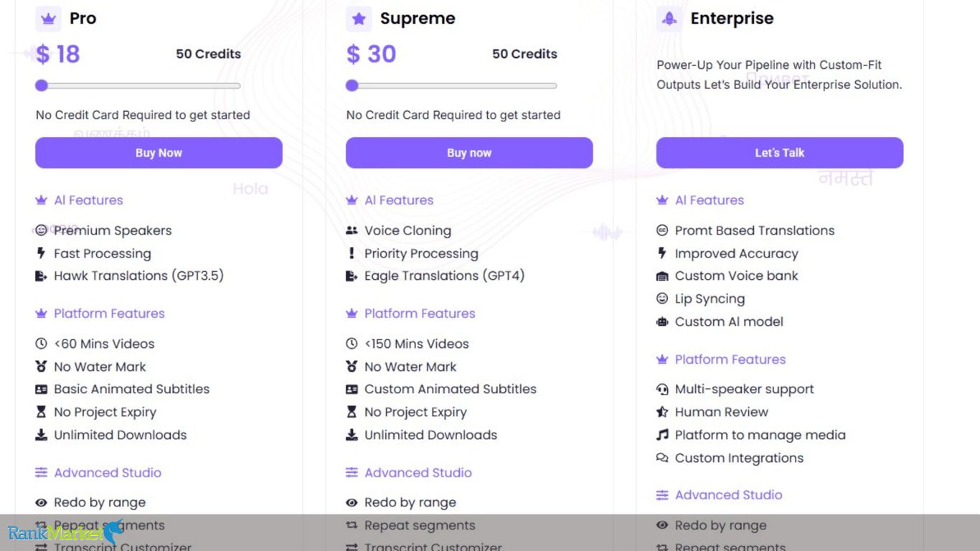This screenshot has width=980, height=551.
Task: Click the Multi-speaker support headset icon
Action: click(x=662, y=390)
